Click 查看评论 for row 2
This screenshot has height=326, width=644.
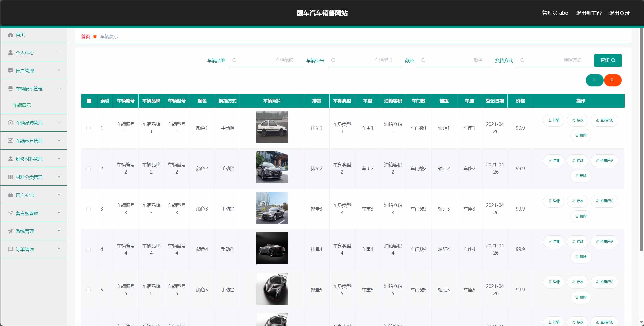(604, 160)
